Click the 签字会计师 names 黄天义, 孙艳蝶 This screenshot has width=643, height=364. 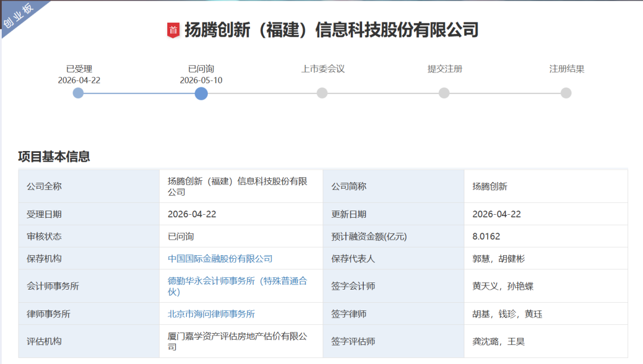coord(502,286)
